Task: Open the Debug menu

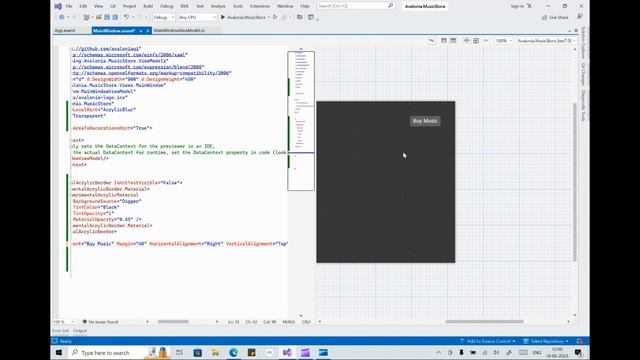Action: point(167,6)
